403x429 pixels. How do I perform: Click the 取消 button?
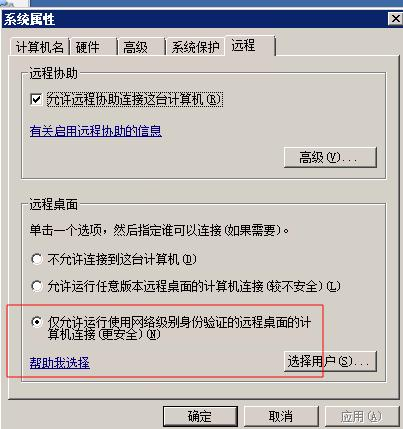click(281, 416)
